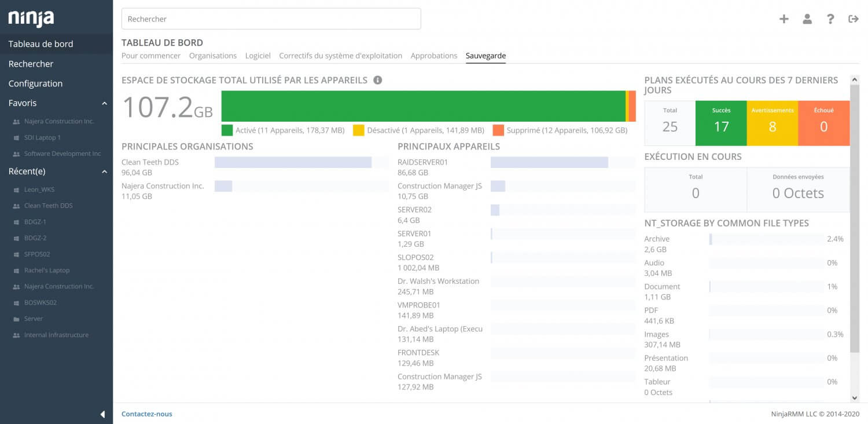Click the Contactez-nous link
This screenshot has height=424, width=868.
tap(146, 414)
